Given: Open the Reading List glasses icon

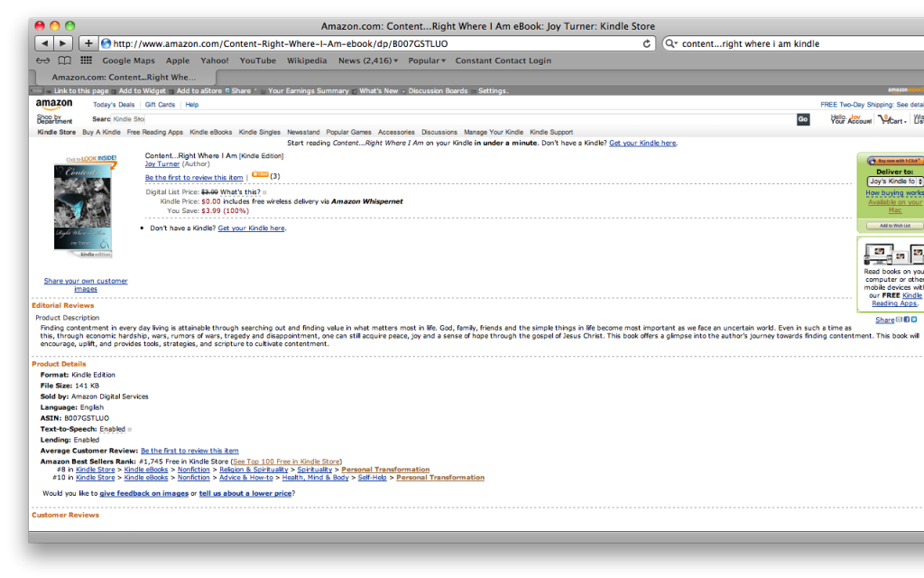Looking at the screenshot, I should tap(42, 61).
